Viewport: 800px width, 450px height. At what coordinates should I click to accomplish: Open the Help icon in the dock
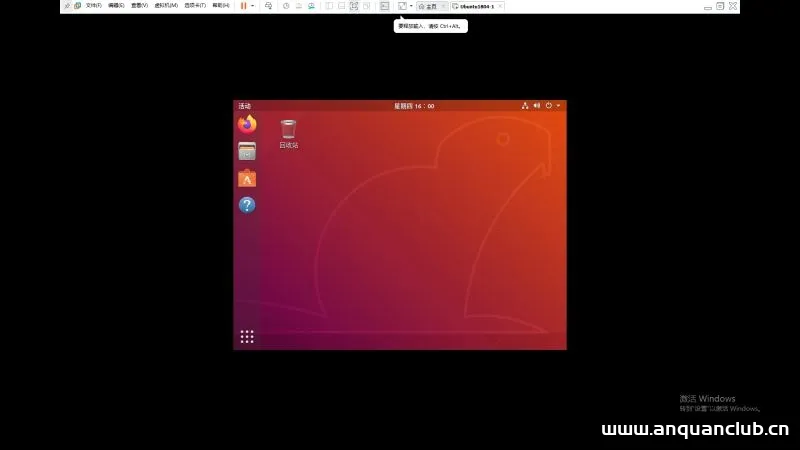pyautogui.click(x=247, y=205)
